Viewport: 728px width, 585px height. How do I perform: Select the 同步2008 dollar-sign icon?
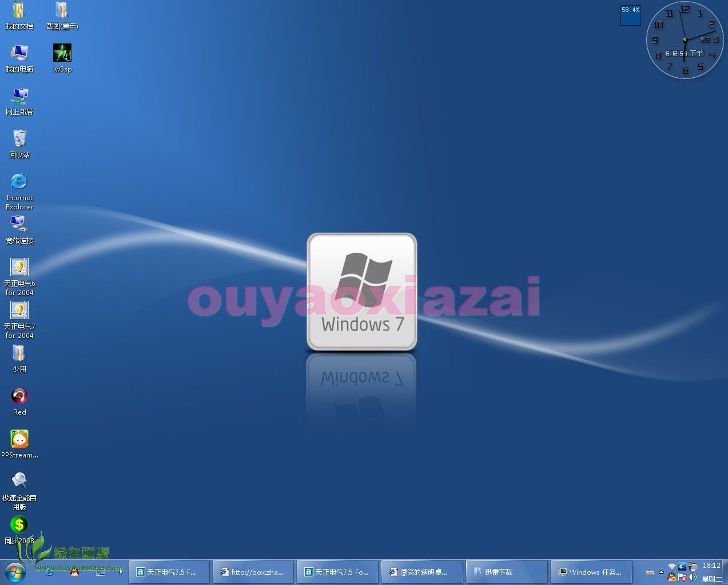(x=19, y=531)
